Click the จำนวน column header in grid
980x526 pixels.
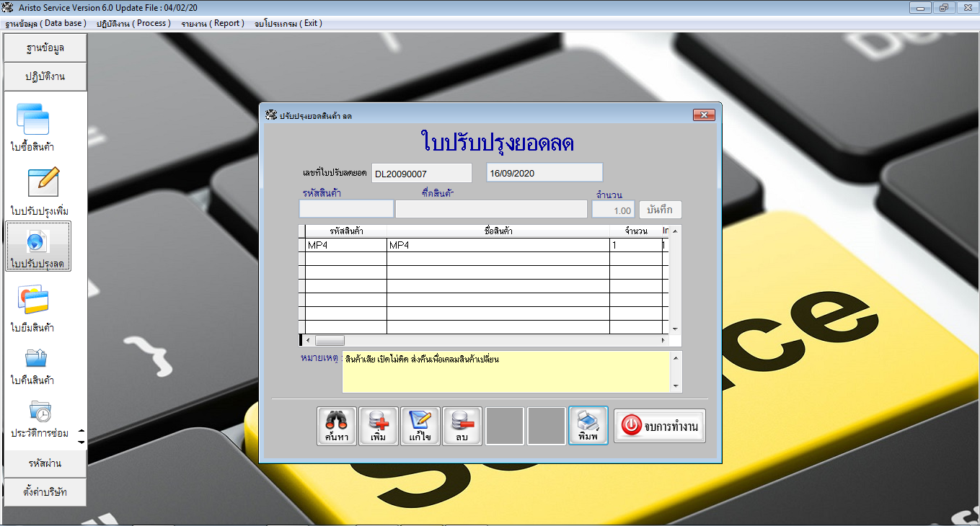tap(635, 231)
